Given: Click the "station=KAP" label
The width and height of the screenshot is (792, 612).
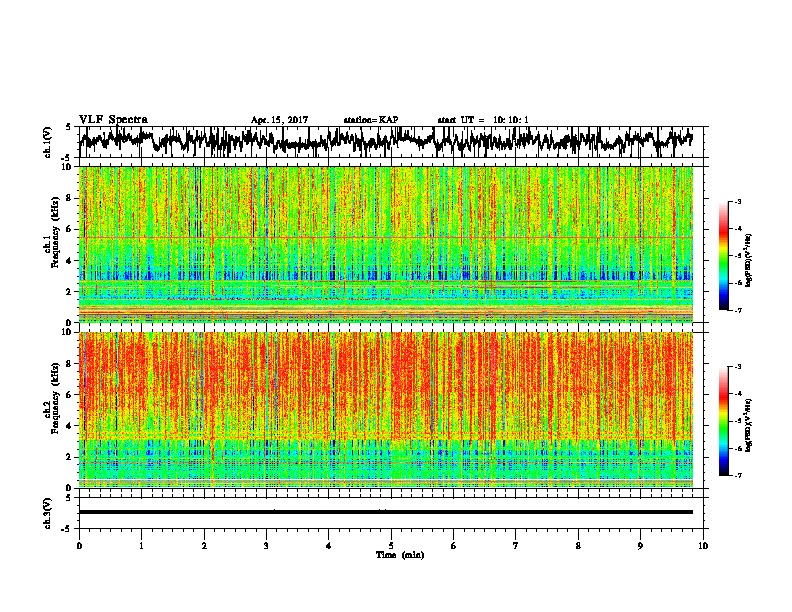Looking at the screenshot, I should 371,120.
